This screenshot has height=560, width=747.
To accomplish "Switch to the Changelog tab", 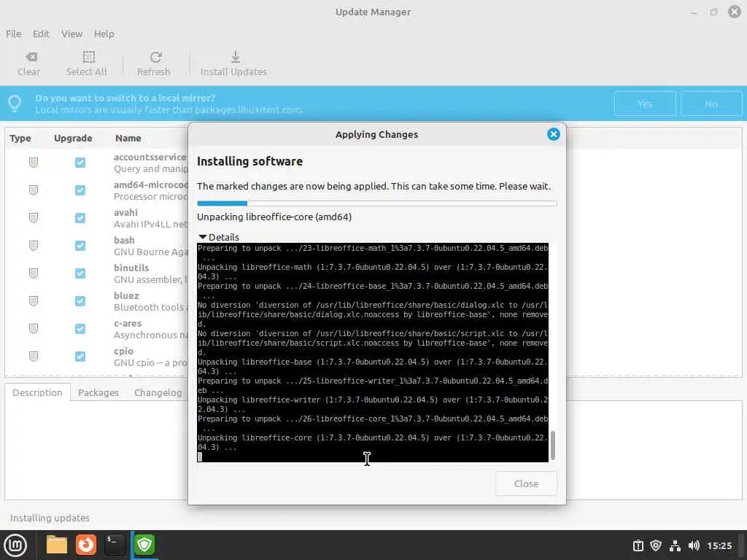I will coord(158,392).
